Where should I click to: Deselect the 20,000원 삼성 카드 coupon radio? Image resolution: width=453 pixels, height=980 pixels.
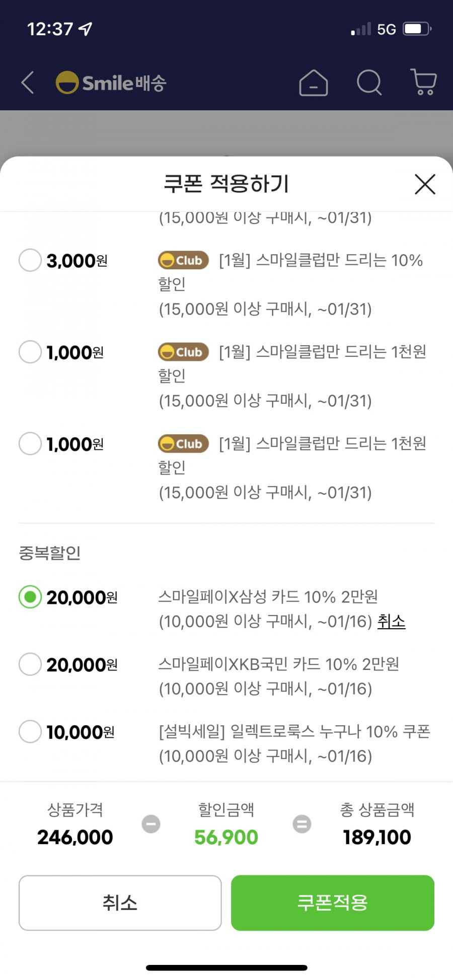point(30,597)
